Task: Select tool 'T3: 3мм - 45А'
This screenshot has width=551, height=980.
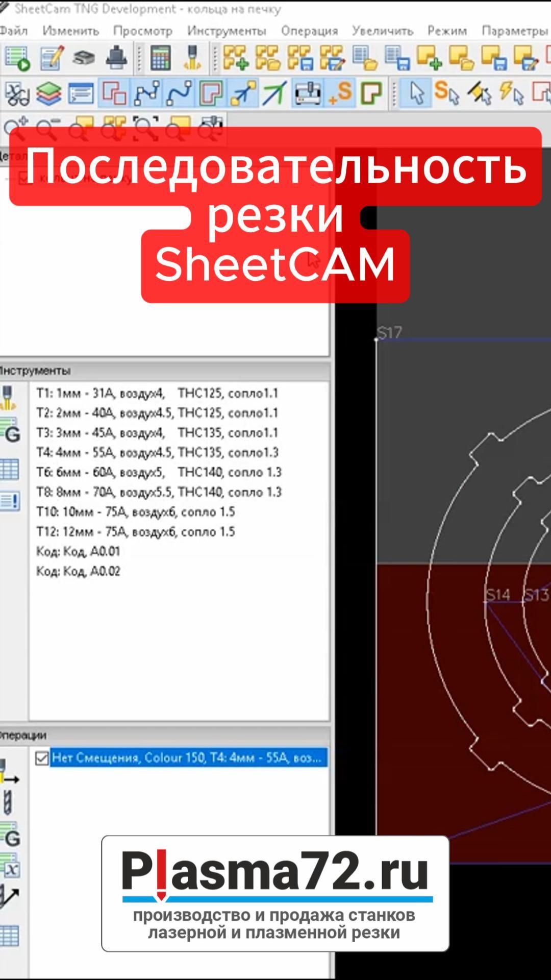Action: tap(157, 432)
